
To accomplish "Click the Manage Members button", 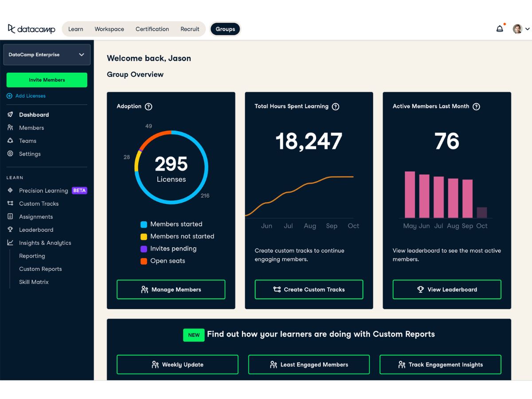I will tap(171, 289).
